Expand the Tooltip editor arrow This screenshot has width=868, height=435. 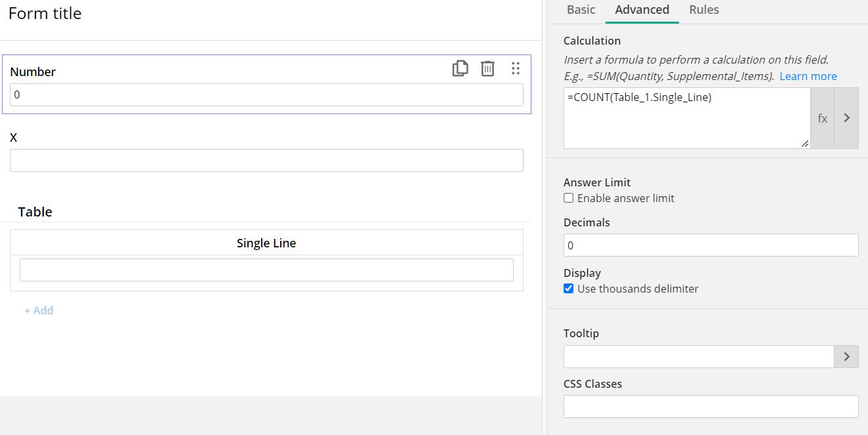pyautogui.click(x=846, y=356)
